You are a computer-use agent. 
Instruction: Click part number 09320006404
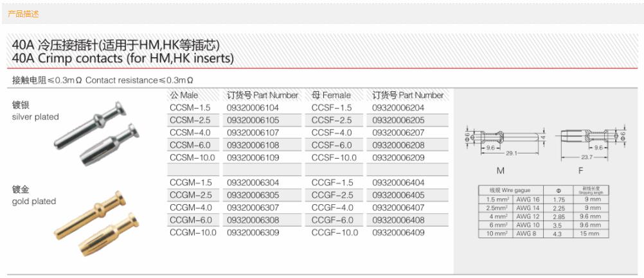click(x=398, y=183)
